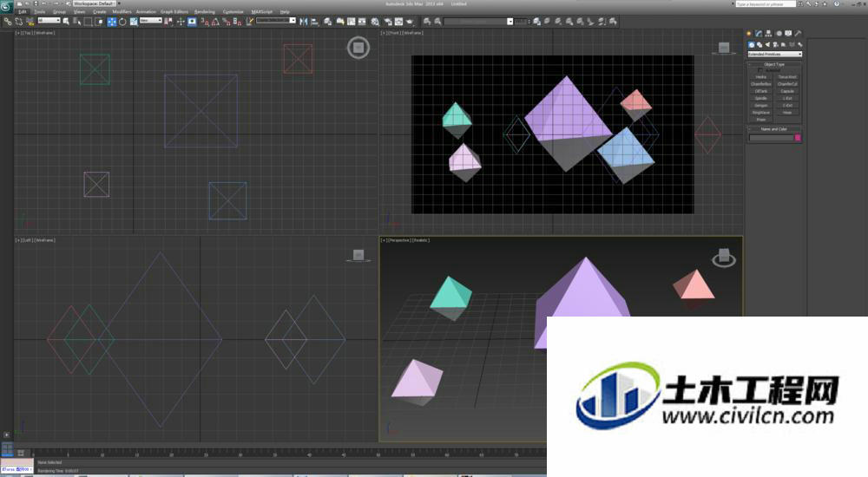
Task: Open Select by Name dialog
Action: (x=77, y=22)
